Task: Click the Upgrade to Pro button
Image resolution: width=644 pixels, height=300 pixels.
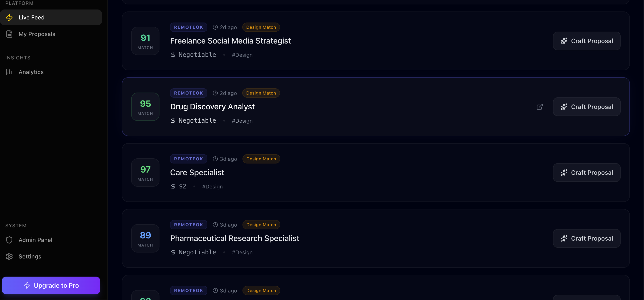Action: point(51,285)
